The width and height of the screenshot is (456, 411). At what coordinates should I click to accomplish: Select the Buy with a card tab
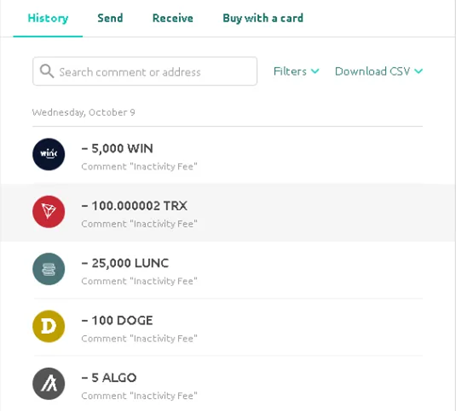pos(263,18)
